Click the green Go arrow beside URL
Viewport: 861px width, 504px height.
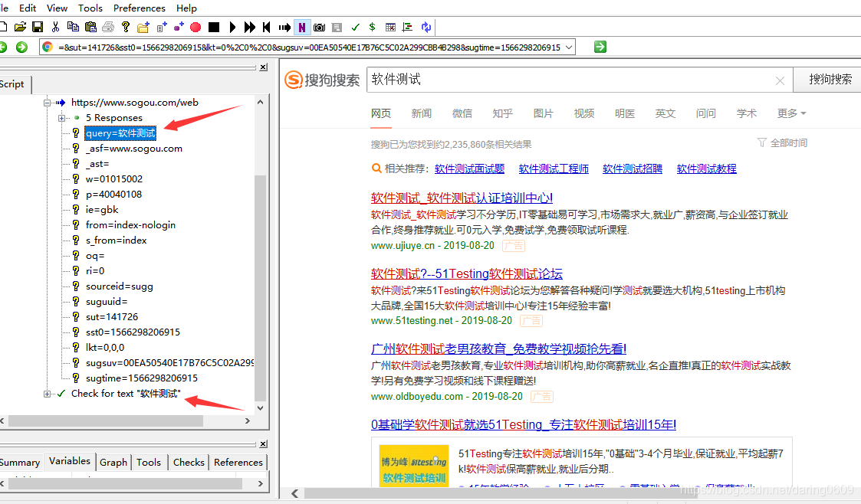point(600,47)
